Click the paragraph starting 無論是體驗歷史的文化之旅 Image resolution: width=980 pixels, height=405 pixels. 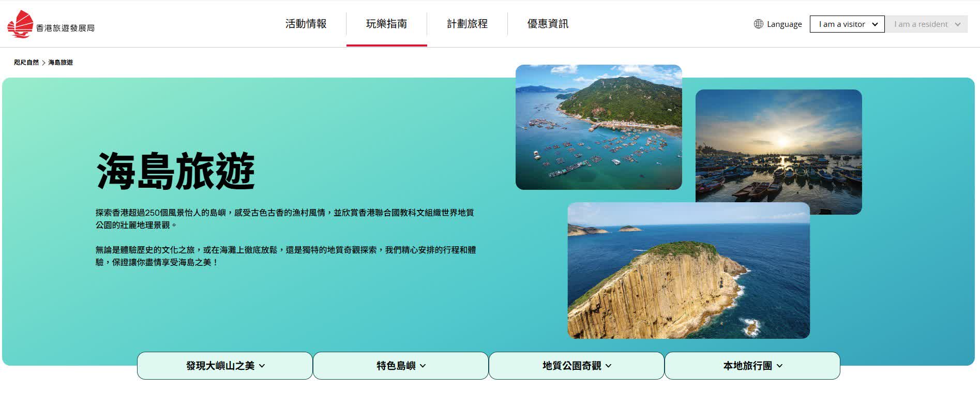point(285,256)
